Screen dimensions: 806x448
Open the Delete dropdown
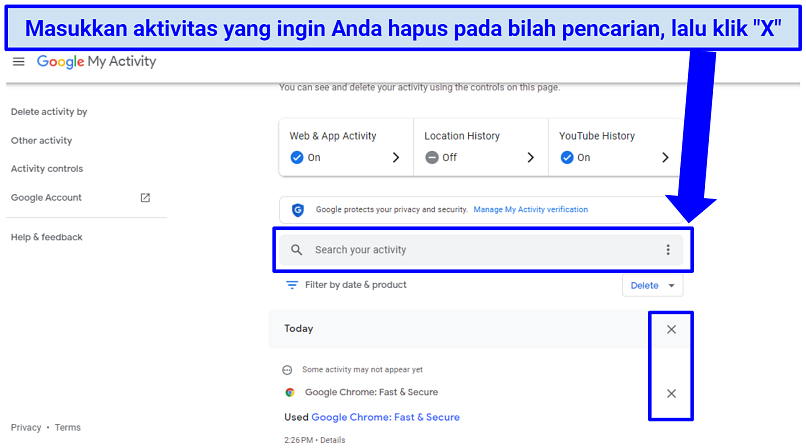(x=652, y=285)
